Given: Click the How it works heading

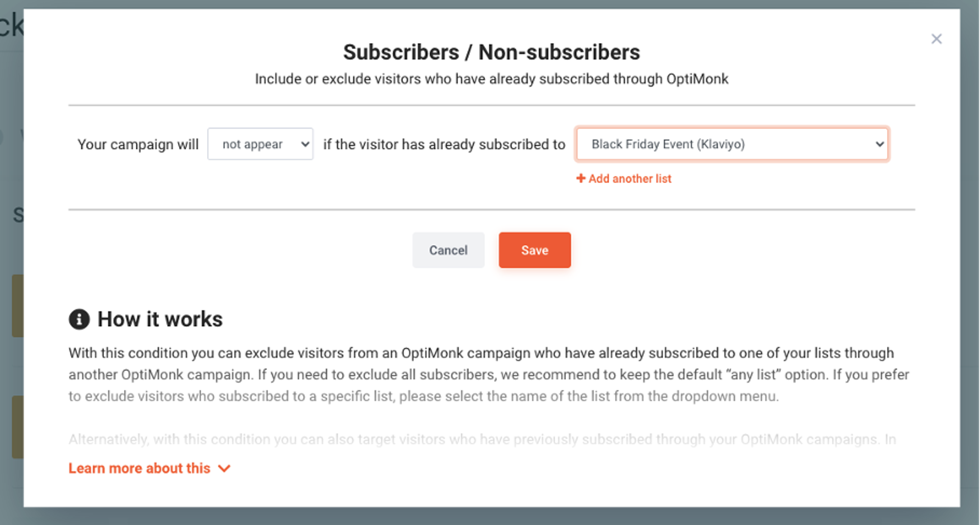Looking at the screenshot, I should click(x=160, y=319).
